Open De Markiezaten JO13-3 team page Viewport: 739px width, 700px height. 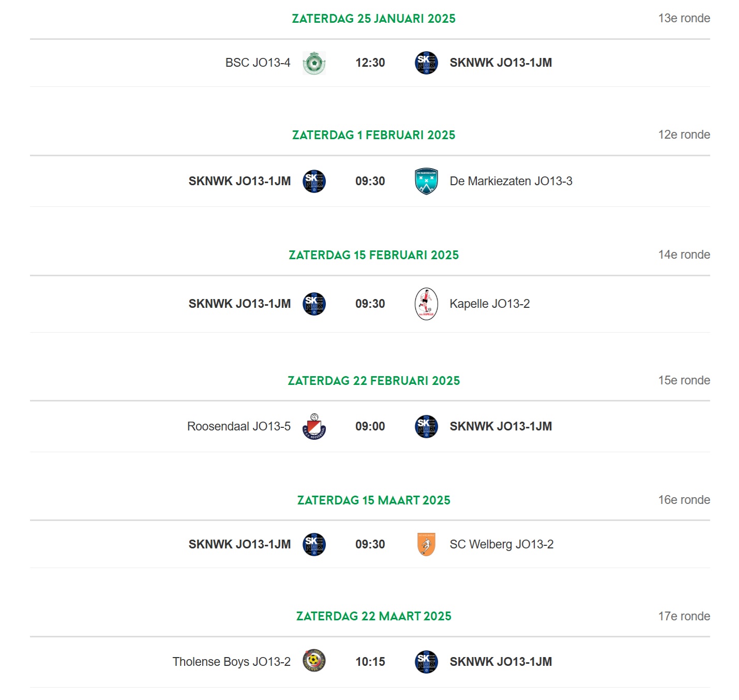511,181
